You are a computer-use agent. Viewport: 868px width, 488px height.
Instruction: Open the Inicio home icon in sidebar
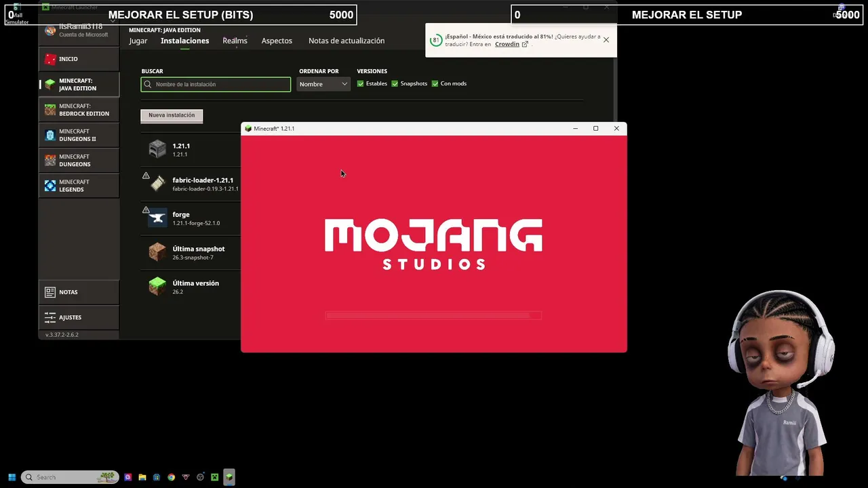pos(50,59)
